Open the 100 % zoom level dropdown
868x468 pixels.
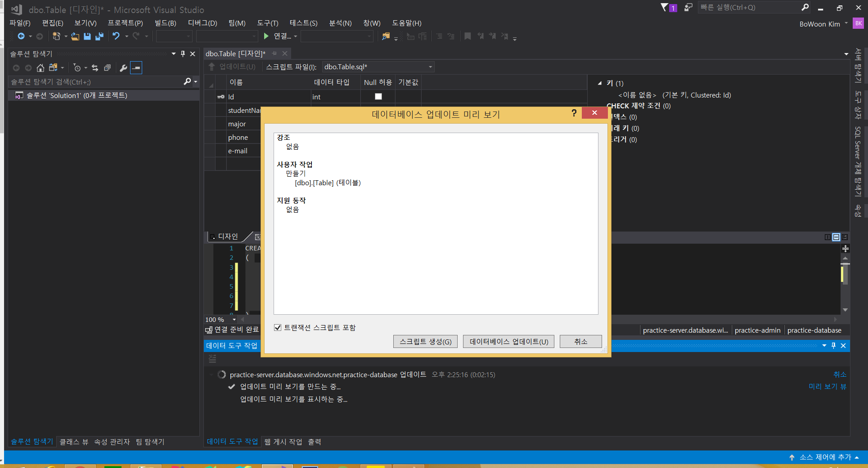tap(234, 320)
